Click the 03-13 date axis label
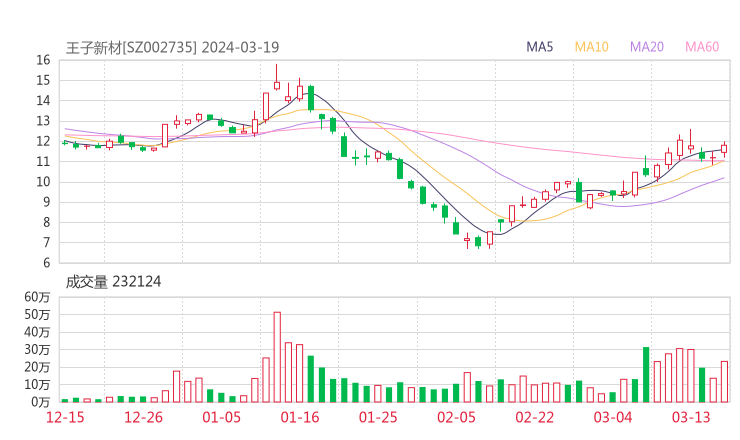 (691, 417)
